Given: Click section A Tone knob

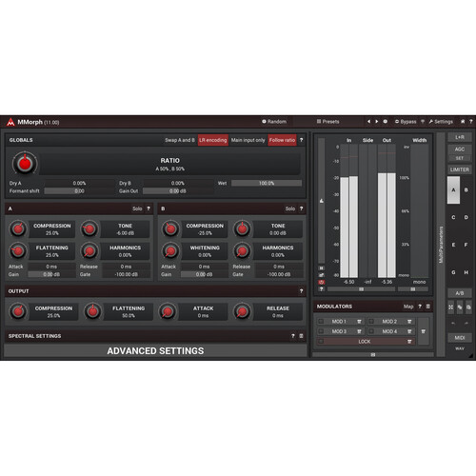Looking at the screenshot, I should pyautogui.click(x=89, y=228).
